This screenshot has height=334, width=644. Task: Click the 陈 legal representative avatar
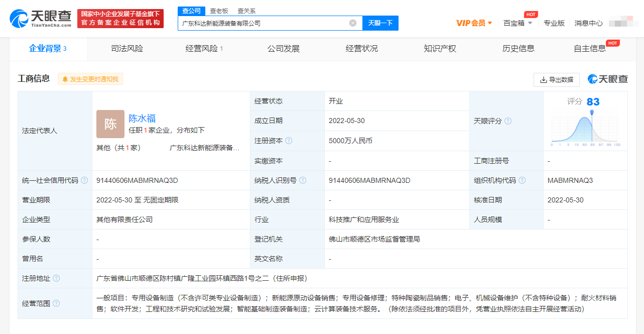(110, 124)
